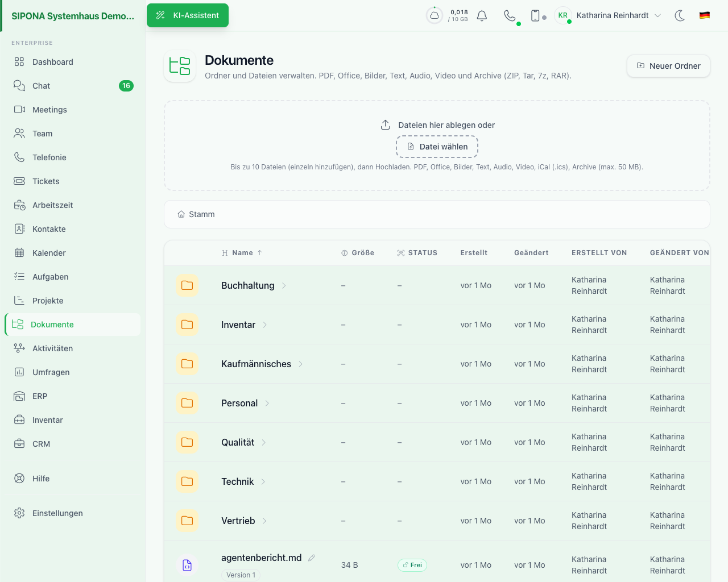Click the Datei wählen button
This screenshot has height=582, width=728.
pos(437,147)
